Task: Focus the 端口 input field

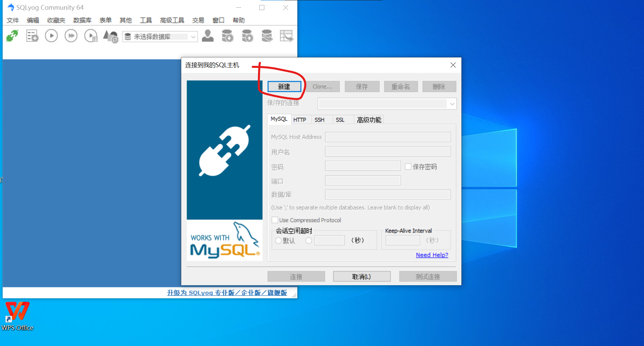Action: pos(363,180)
